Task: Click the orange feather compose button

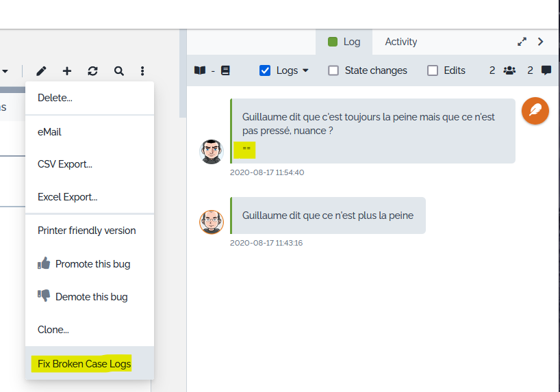Action: click(x=535, y=111)
